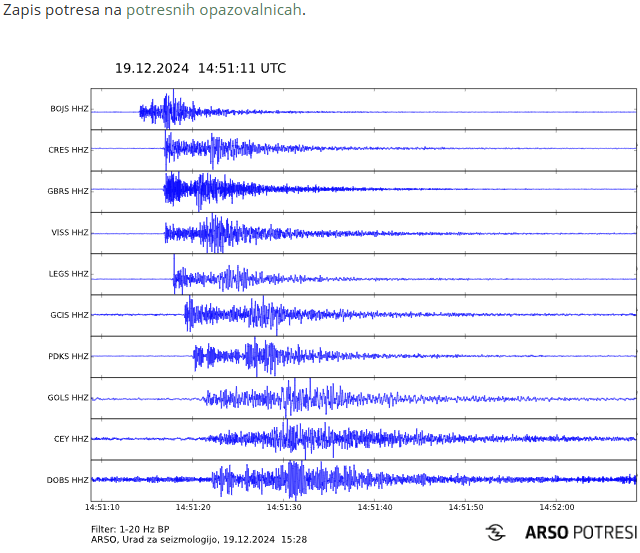Click the time axis label '14:52:00'

tap(557, 507)
